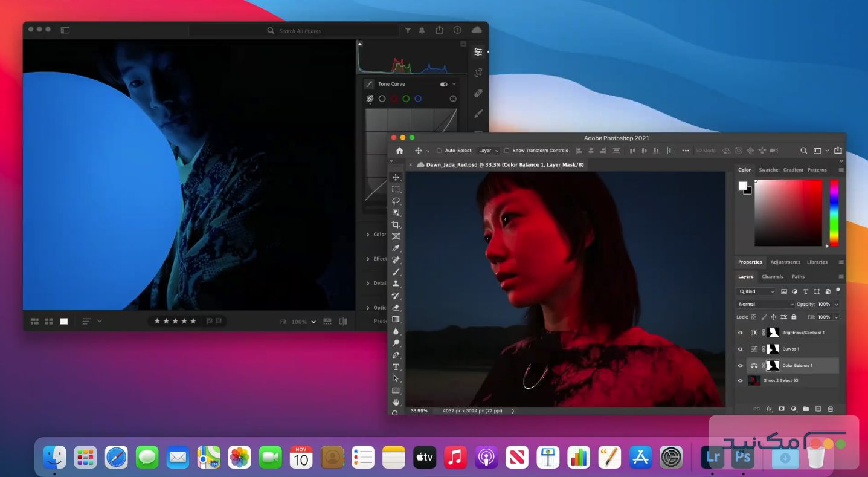Open the Kind layer filter dropdown

[756, 291]
